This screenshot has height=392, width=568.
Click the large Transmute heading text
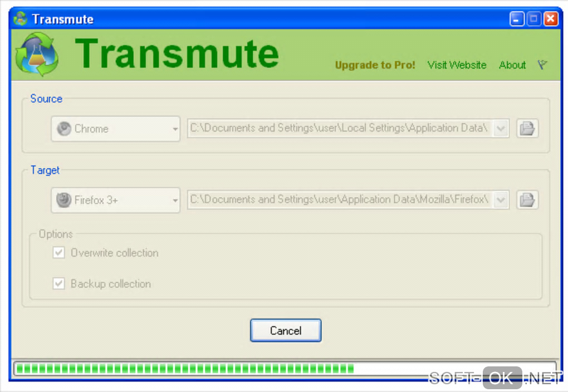coord(177,53)
